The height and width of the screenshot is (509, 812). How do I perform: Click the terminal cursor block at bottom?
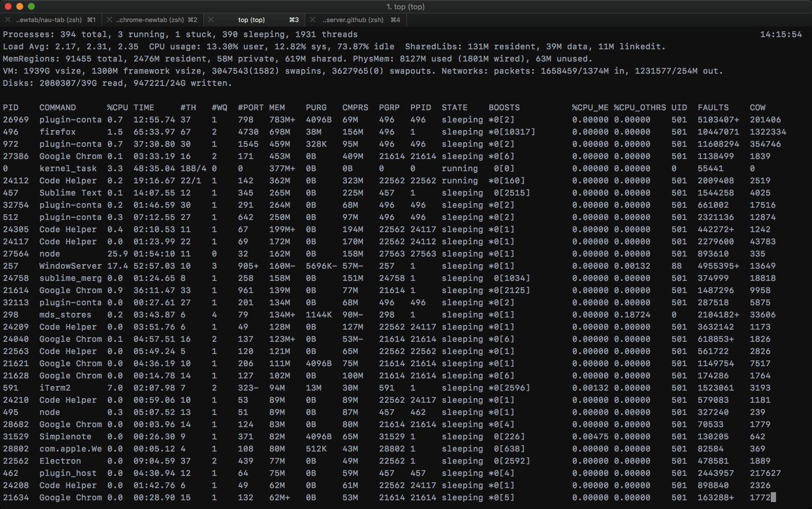click(773, 497)
